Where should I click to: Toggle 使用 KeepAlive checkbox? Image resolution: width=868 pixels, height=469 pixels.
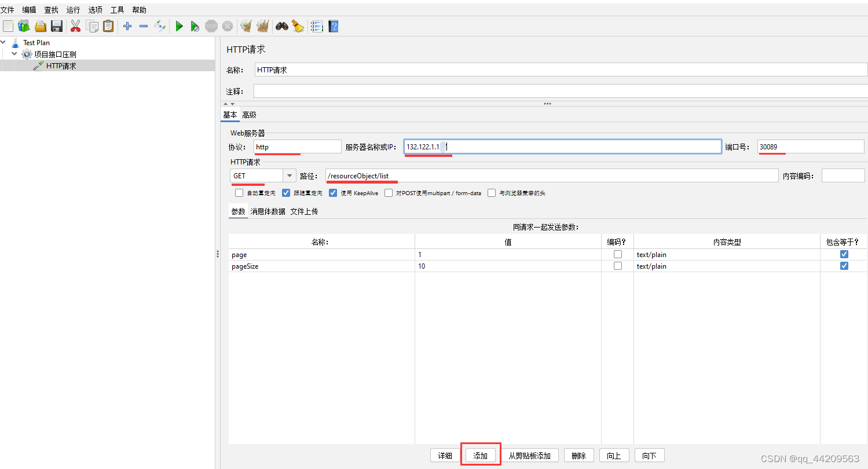point(332,193)
